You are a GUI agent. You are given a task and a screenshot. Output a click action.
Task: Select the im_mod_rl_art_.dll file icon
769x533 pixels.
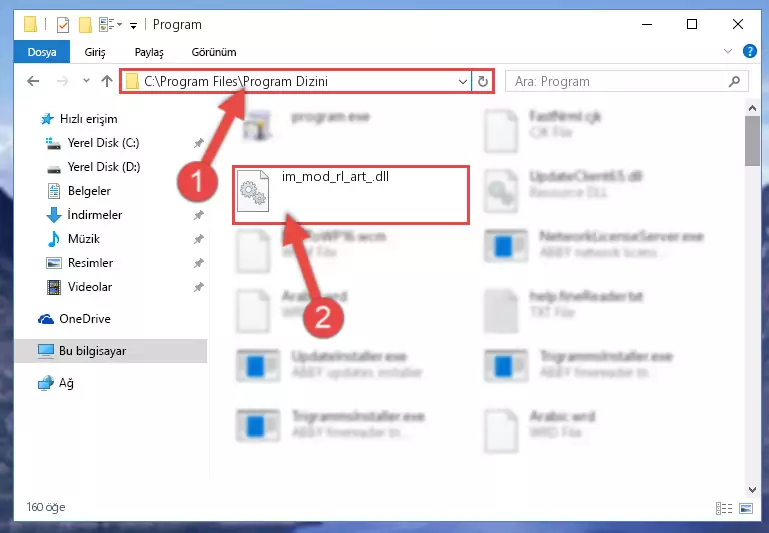253,191
